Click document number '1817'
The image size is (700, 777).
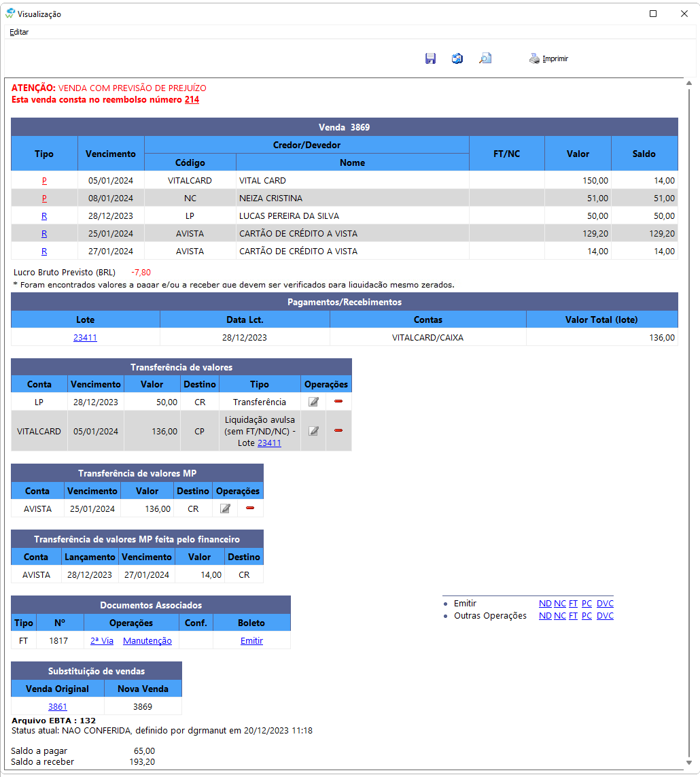point(58,641)
